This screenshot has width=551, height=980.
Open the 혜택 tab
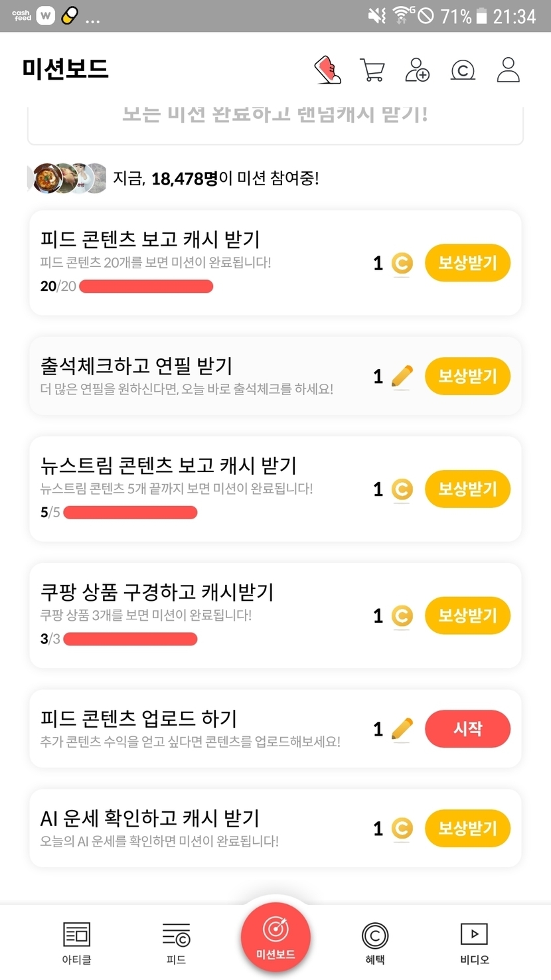[x=375, y=942]
